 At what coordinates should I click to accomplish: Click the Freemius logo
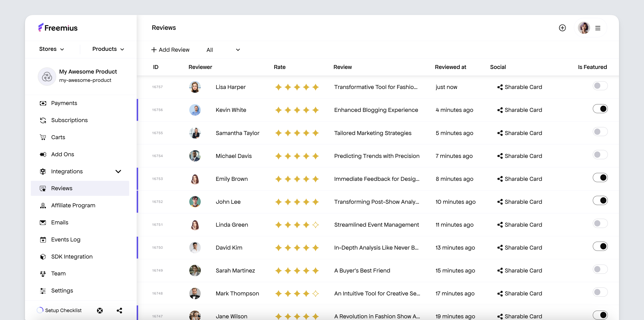coord(58,27)
